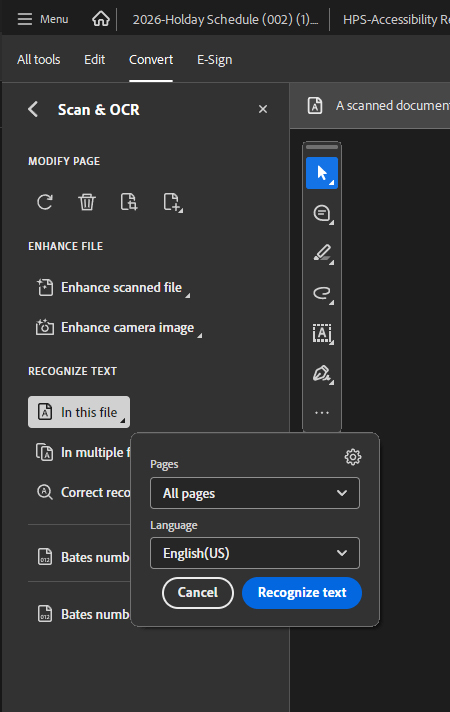Image resolution: width=450 pixels, height=712 pixels.
Task: Click the upper Bates numbering document icon
Action: click(x=45, y=557)
